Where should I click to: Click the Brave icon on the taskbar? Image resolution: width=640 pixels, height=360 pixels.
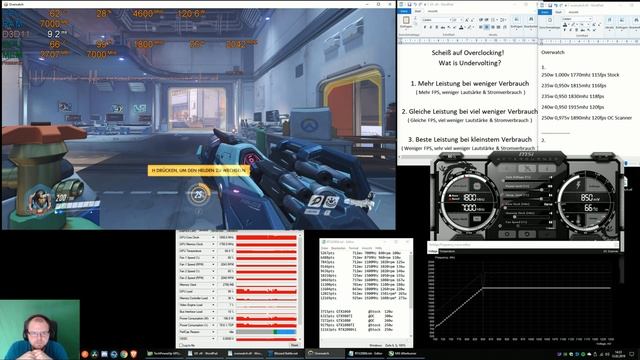[133, 354]
